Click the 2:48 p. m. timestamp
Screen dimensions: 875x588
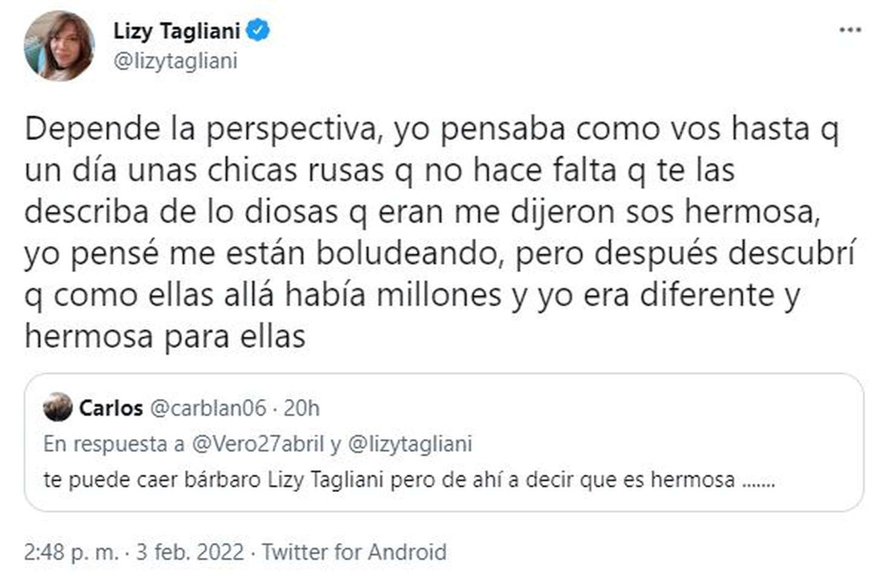click(x=71, y=552)
